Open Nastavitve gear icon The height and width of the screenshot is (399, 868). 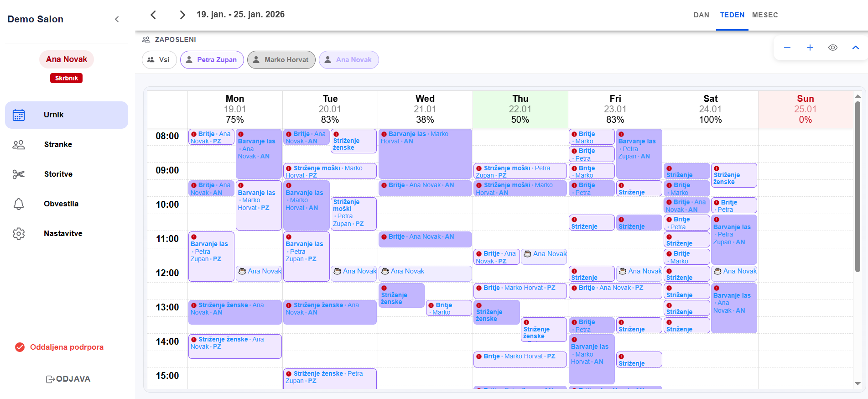19,234
